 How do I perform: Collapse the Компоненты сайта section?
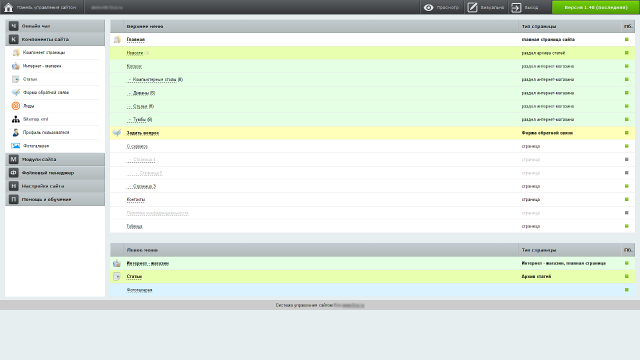click(55, 39)
